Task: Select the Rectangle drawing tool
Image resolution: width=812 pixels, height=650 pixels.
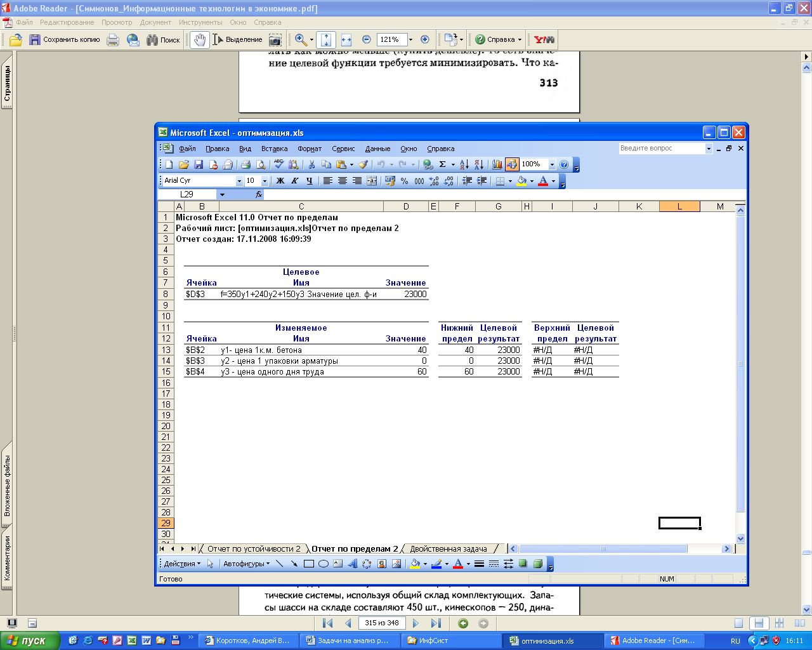Action: 309,564
